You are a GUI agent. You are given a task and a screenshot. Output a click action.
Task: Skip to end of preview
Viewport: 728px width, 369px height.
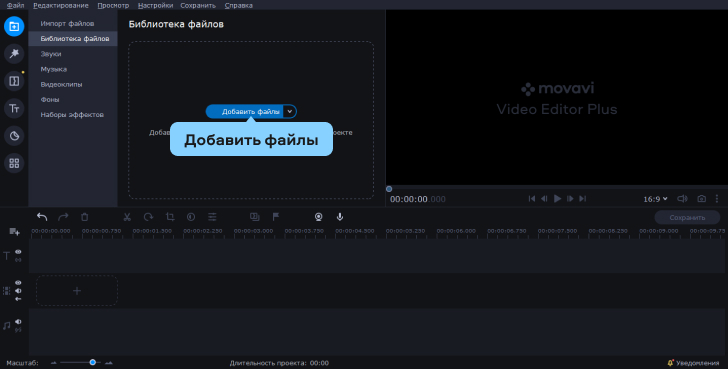(x=583, y=199)
